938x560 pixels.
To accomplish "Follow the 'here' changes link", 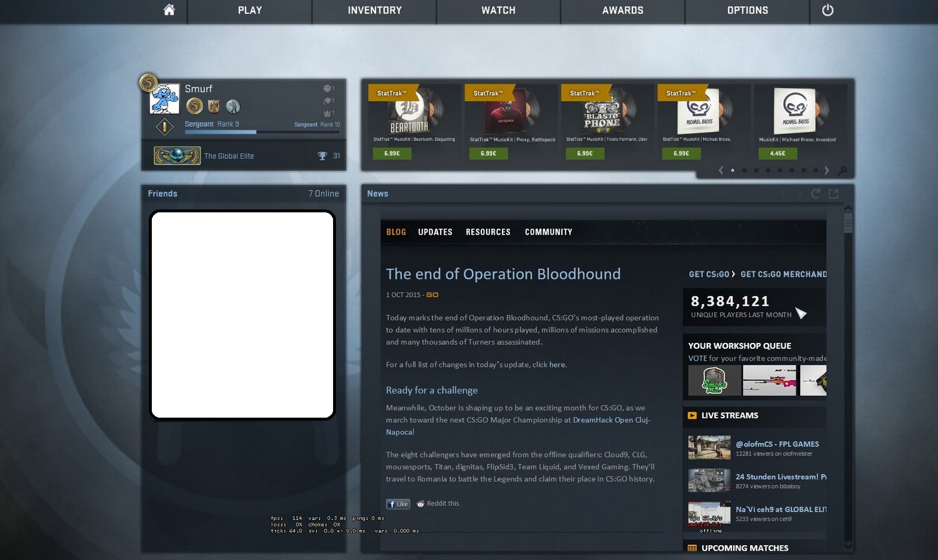I will click(x=557, y=365).
